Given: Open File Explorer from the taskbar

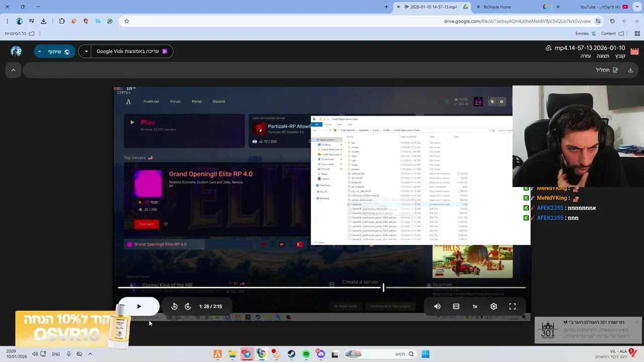Looking at the screenshot, I should point(232,354).
